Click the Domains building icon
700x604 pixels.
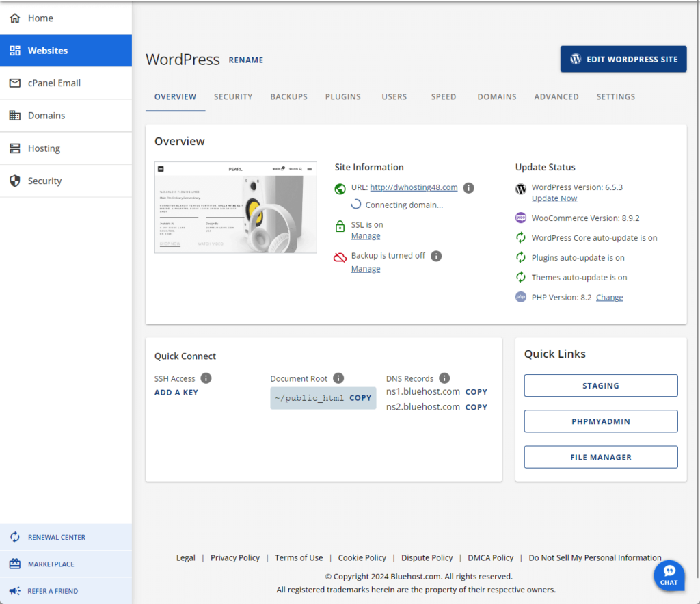point(15,116)
